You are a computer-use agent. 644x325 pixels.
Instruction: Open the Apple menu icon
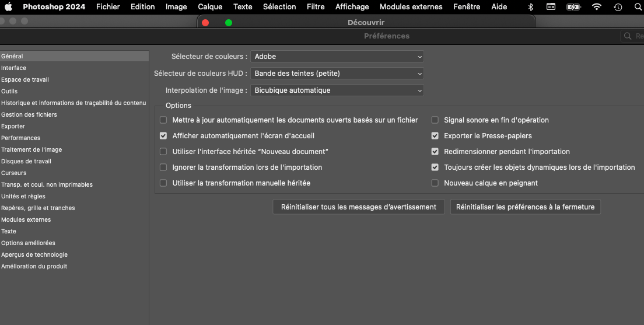click(8, 6)
